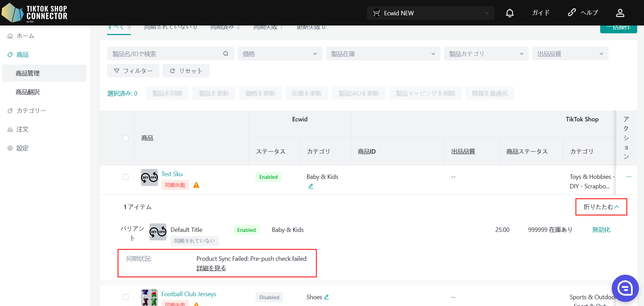Viewport: 644px width, 306px height.
Task: Open the Ecwid NEW store dropdown
Action: click(431, 13)
